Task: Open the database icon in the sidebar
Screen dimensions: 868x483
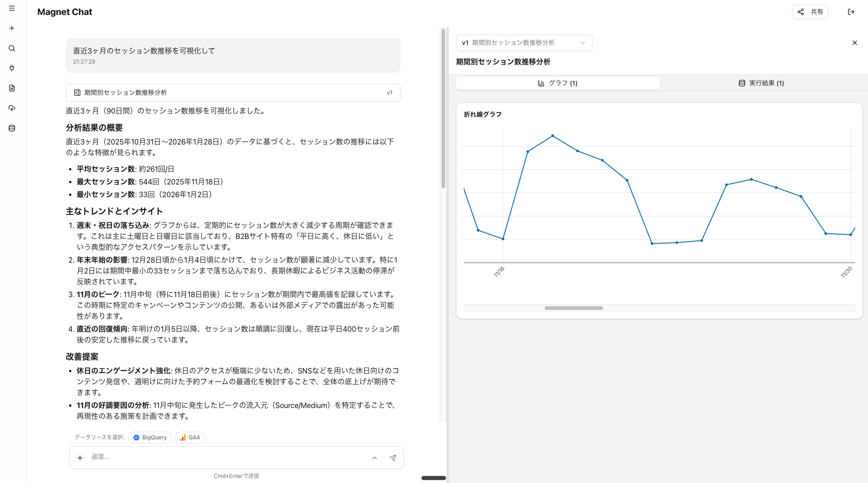Action: [12, 128]
